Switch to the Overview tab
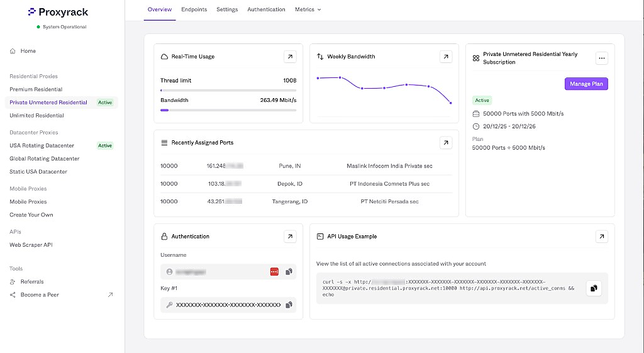The height and width of the screenshot is (353, 644). (160, 9)
